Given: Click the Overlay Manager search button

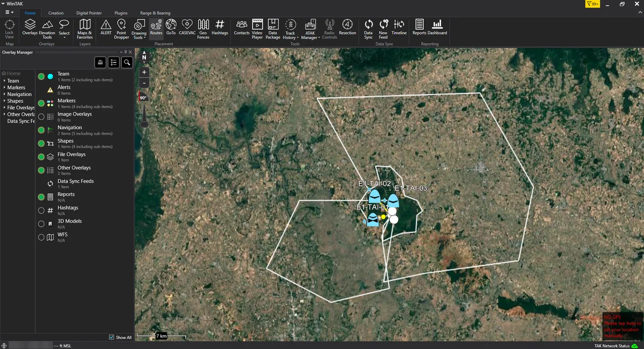Looking at the screenshot, I should click(x=127, y=62).
